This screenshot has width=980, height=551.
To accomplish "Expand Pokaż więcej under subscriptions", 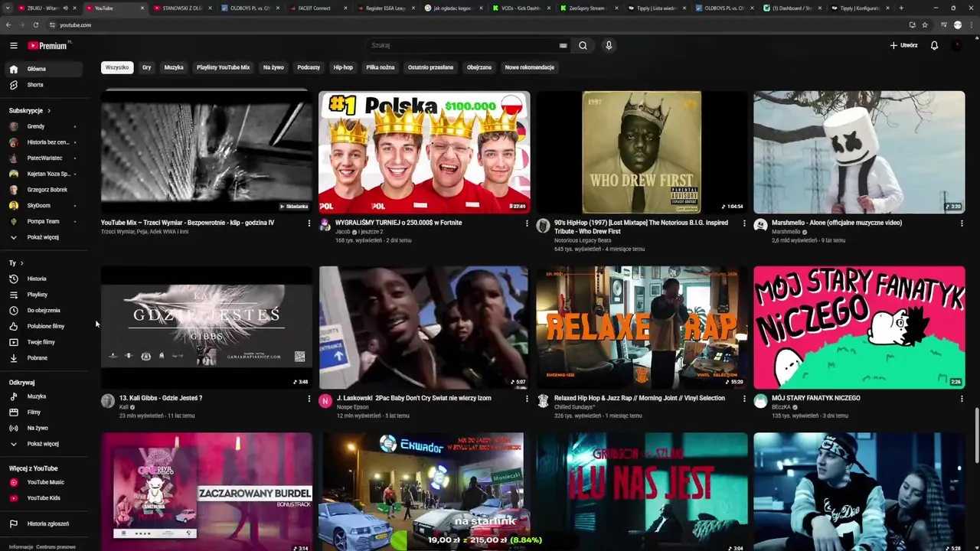I will coord(43,237).
